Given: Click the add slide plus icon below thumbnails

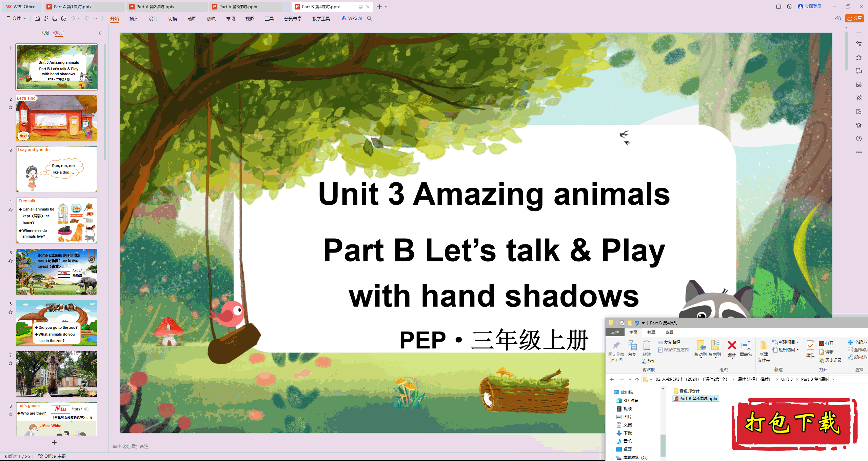Looking at the screenshot, I should (54, 442).
